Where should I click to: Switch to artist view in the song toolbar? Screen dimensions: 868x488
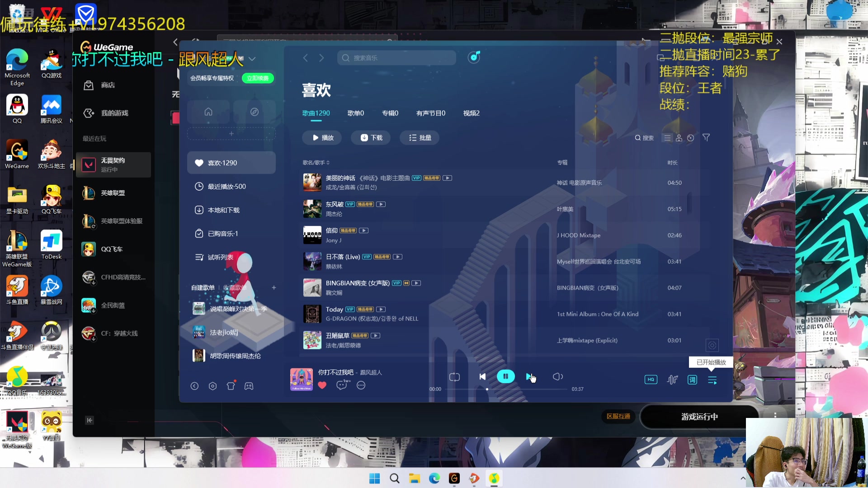point(679,138)
